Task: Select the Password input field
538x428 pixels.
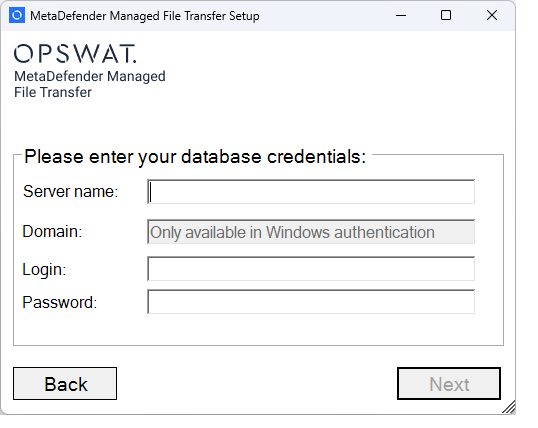Action: [311, 302]
